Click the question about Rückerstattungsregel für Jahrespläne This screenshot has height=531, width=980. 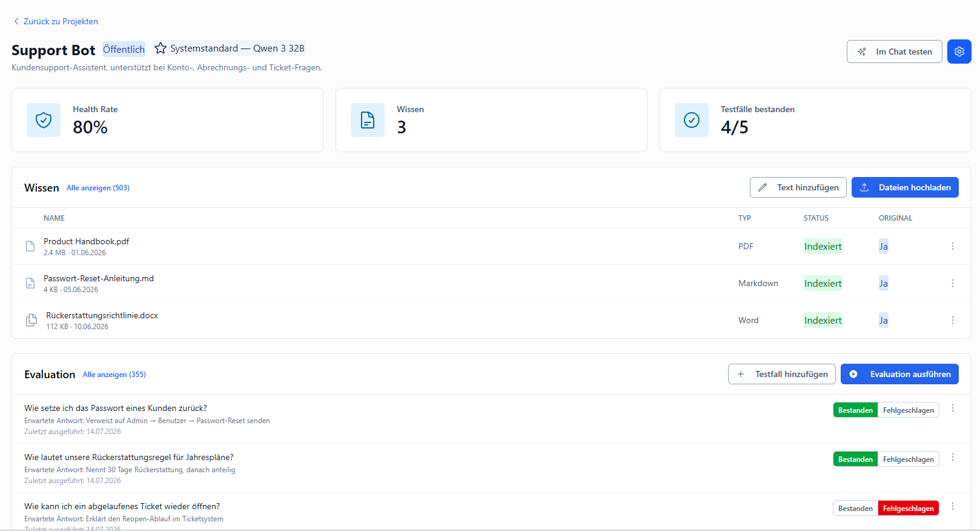(129, 457)
